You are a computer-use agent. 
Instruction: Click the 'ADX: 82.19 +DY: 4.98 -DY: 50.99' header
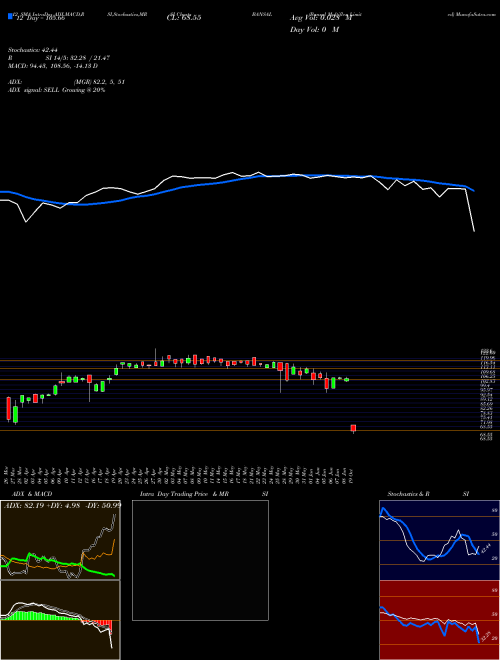point(62,505)
